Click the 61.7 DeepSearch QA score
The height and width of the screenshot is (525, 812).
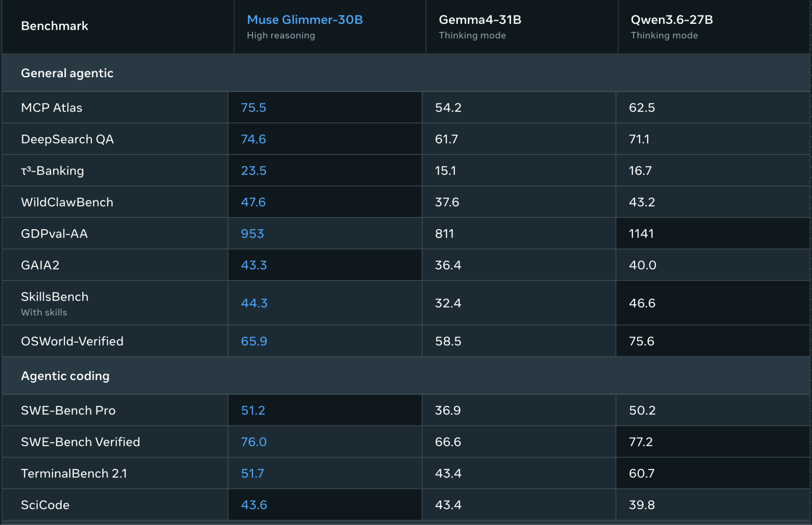446,139
